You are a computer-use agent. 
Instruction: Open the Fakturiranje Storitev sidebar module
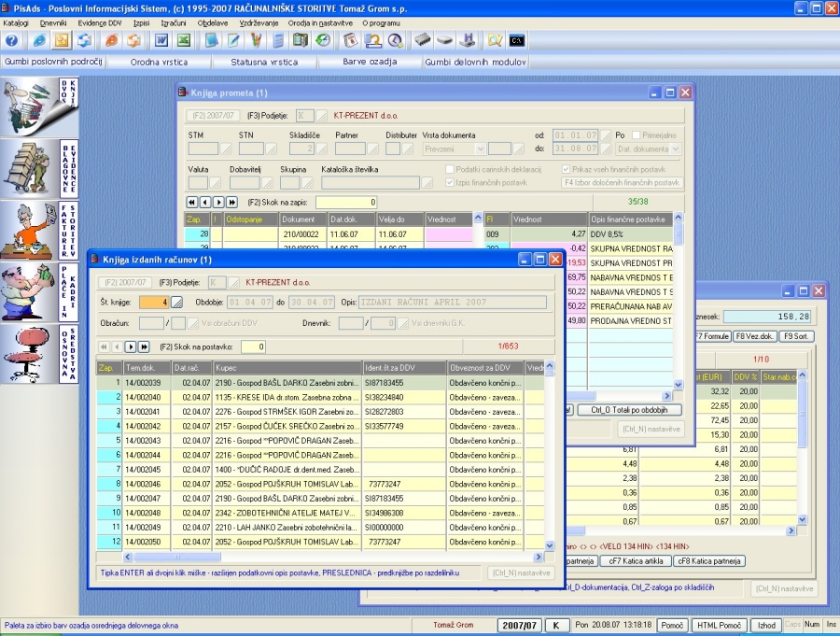40,229
